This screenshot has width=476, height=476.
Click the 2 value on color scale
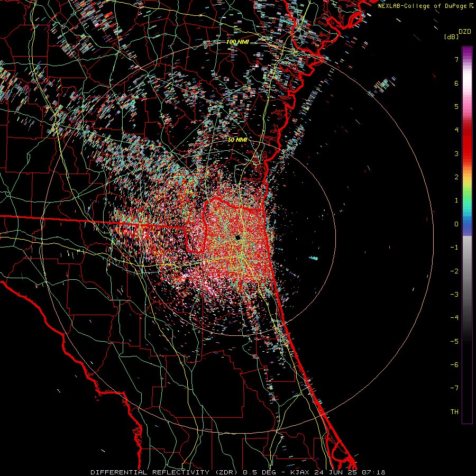click(x=456, y=177)
